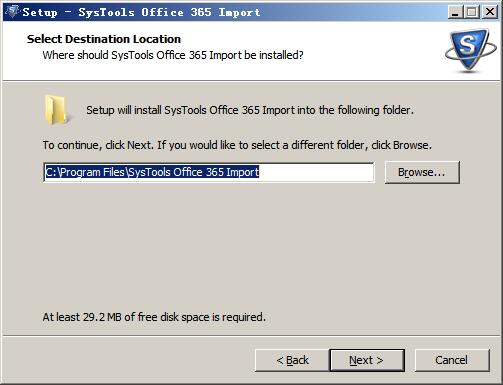
Task: Minimize the Setup window
Action: point(455,12)
